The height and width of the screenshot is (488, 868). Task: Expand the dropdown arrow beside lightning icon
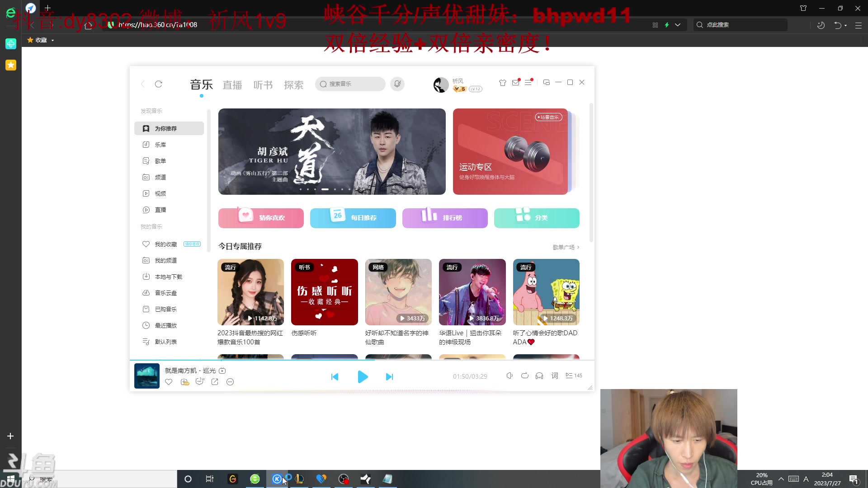pyautogui.click(x=678, y=25)
